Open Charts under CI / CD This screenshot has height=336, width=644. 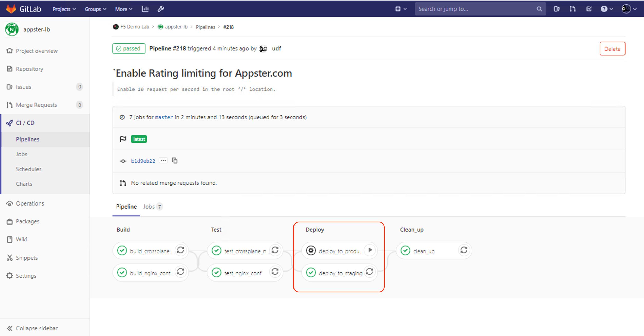click(45, 184)
